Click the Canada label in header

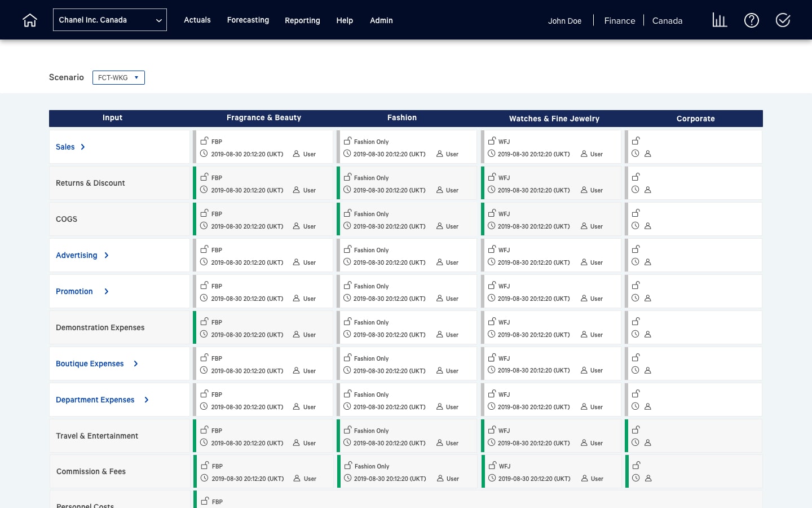(667, 21)
